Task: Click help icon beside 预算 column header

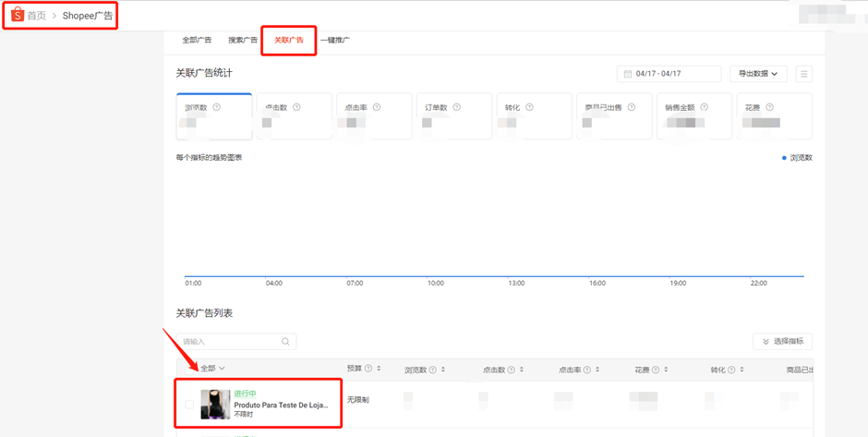Action: pyautogui.click(x=368, y=369)
